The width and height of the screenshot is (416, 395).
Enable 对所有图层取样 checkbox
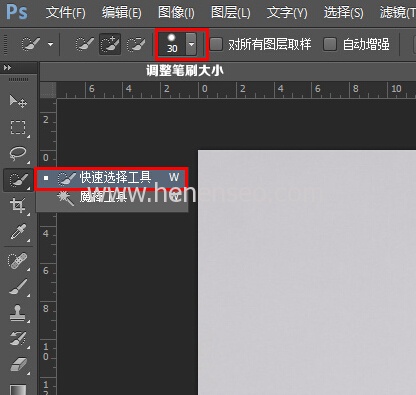coord(216,44)
